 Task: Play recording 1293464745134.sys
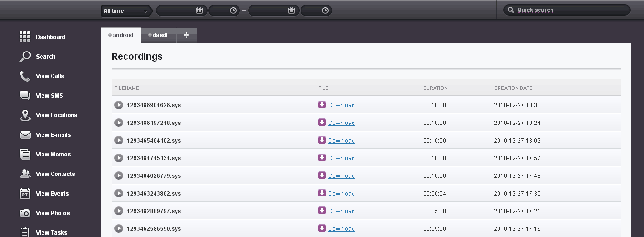pos(119,158)
